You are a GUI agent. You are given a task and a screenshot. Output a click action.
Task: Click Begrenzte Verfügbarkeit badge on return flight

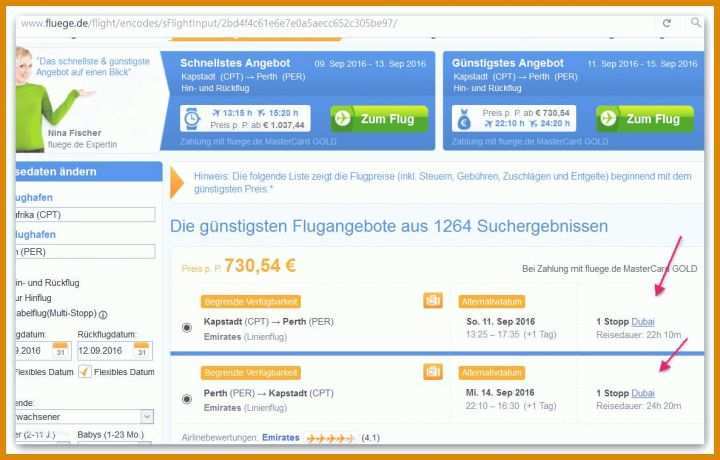[251, 373]
